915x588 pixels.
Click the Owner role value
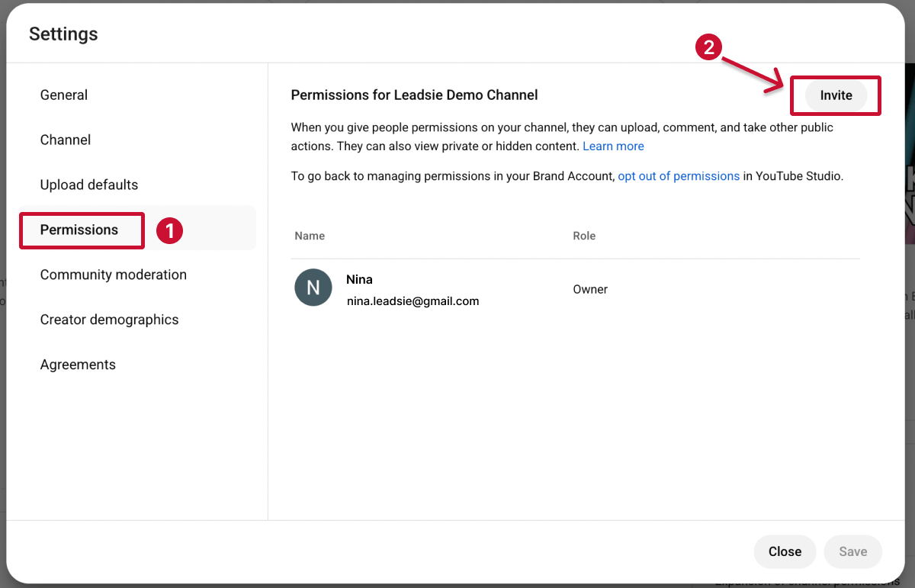coord(590,290)
